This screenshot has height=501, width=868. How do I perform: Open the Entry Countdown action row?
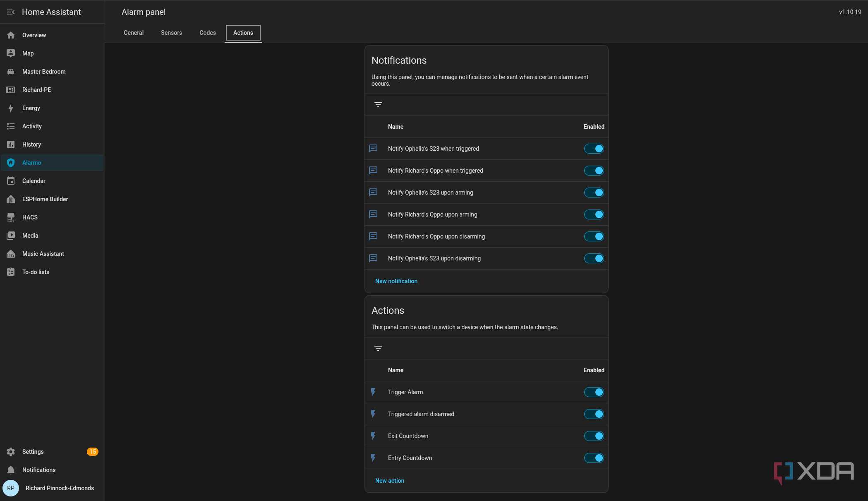click(x=486, y=458)
